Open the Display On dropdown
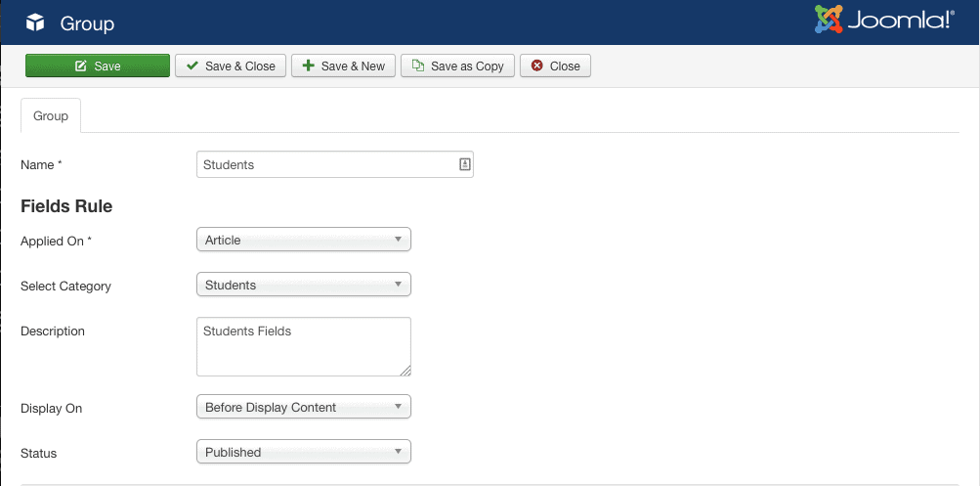The height and width of the screenshot is (486, 980). [304, 407]
